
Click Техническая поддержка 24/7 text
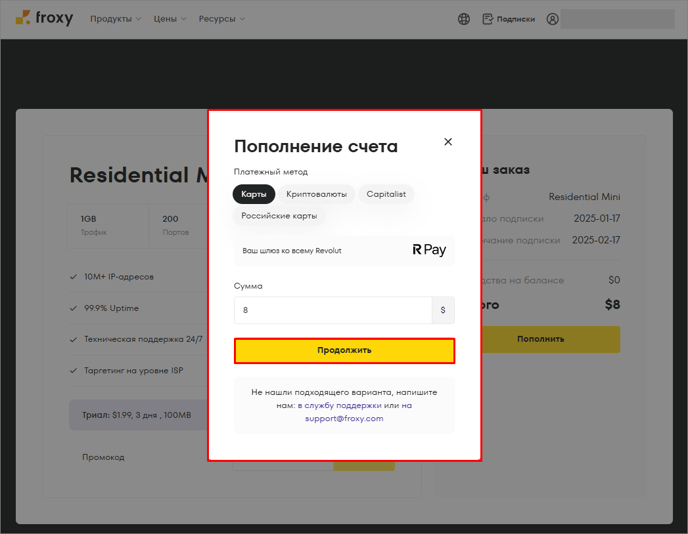143,339
